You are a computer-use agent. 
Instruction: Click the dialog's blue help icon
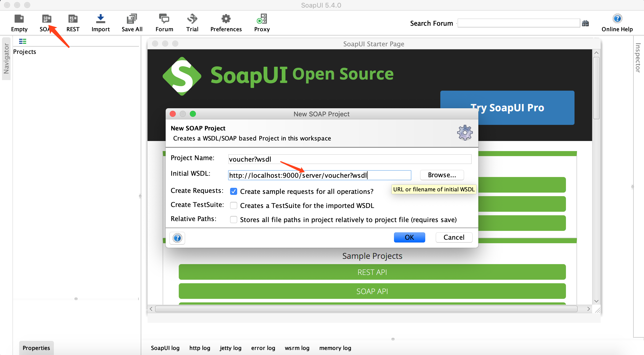(x=177, y=238)
